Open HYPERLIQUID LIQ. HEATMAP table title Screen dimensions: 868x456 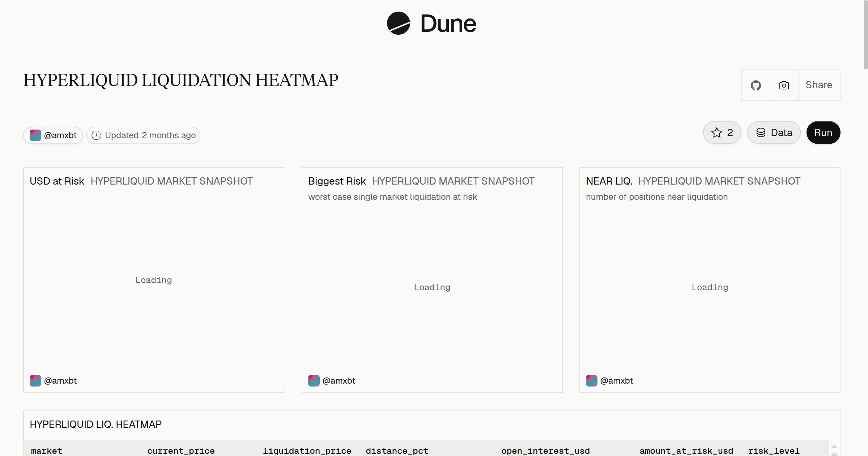tap(95, 424)
